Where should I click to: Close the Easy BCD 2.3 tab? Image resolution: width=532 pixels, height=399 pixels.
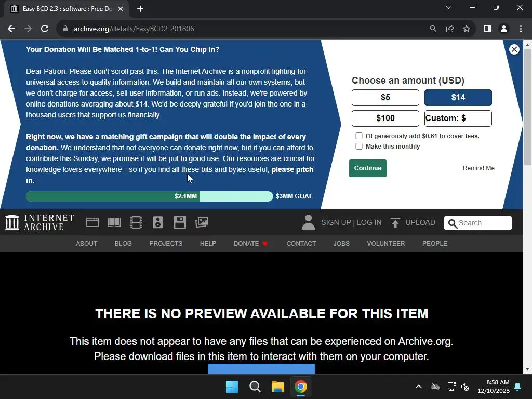coord(121,9)
